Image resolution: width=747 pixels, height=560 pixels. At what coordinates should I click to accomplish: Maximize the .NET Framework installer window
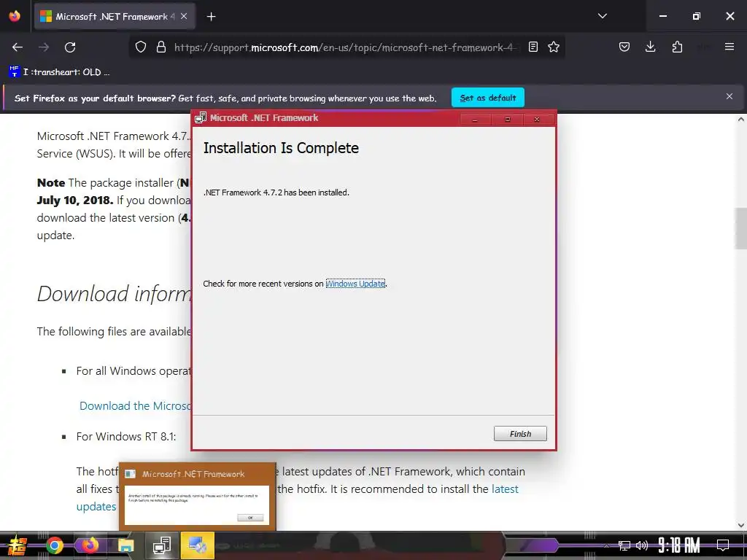click(x=508, y=119)
